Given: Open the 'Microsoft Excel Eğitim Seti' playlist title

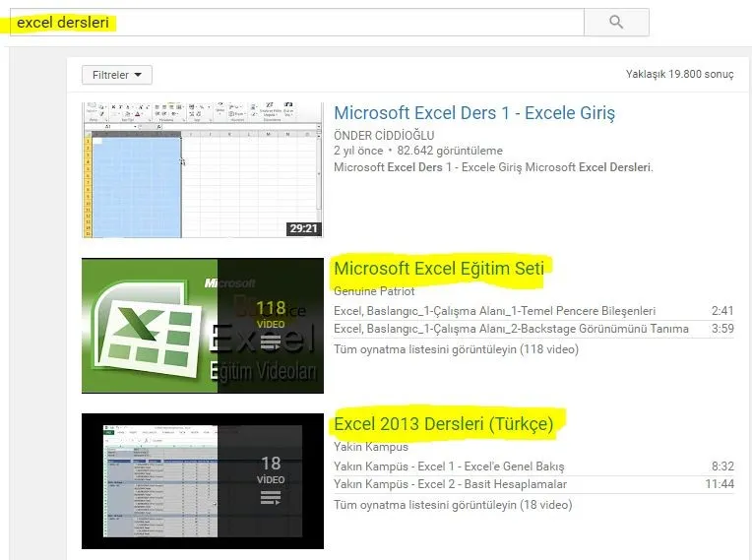Looking at the screenshot, I should [x=439, y=269].
